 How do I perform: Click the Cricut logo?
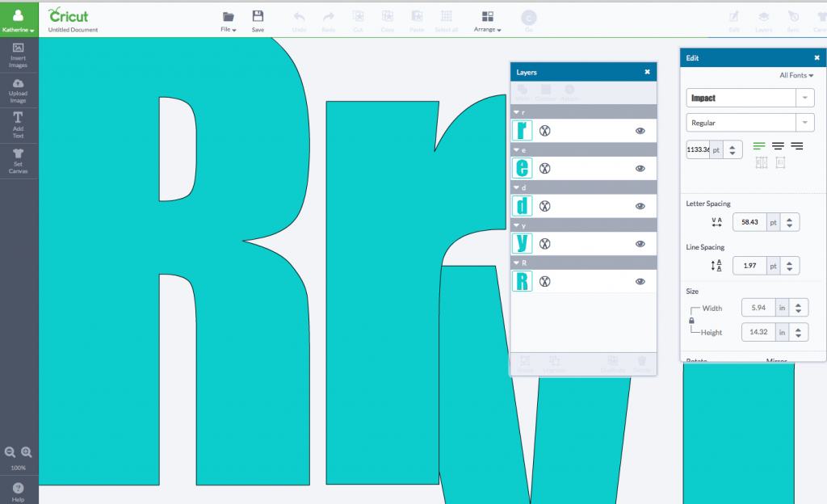click(x=68, y=15)
